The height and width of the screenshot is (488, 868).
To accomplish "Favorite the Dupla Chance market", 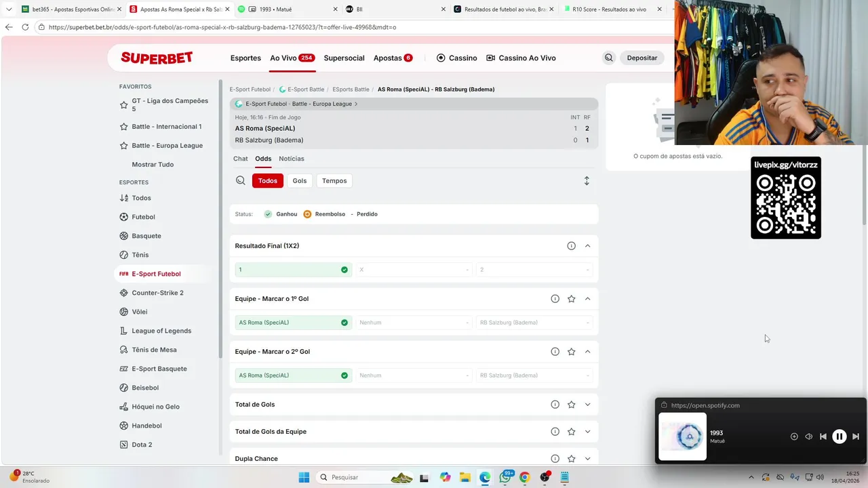I will 571,459.
